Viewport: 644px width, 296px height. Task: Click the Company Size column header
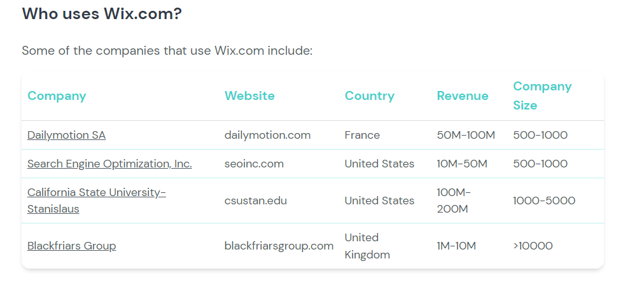[x=542, y=95]
